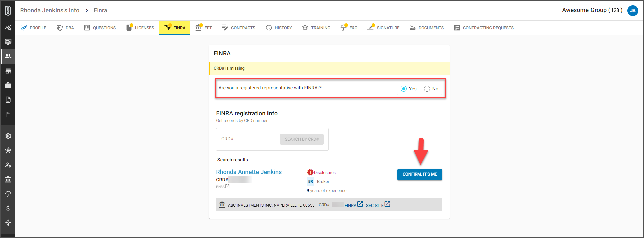
Task: Click the Search by CRD# button
Action: click(x=302, y=139)
